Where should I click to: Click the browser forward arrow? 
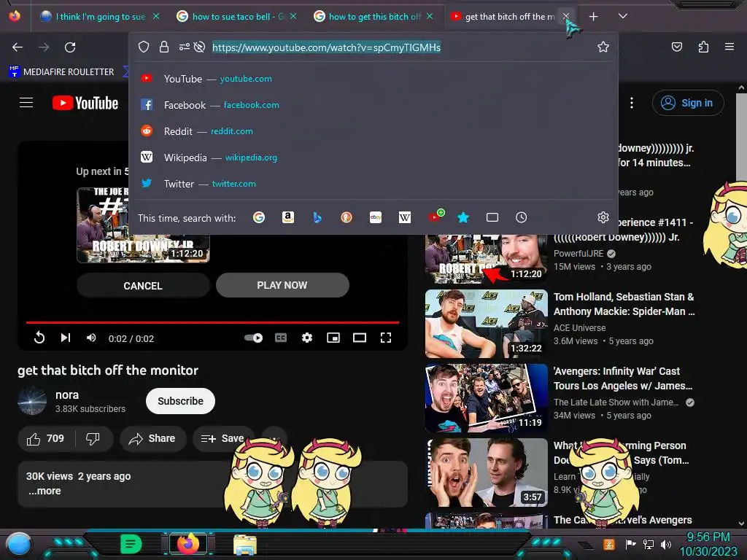(44, 47)
